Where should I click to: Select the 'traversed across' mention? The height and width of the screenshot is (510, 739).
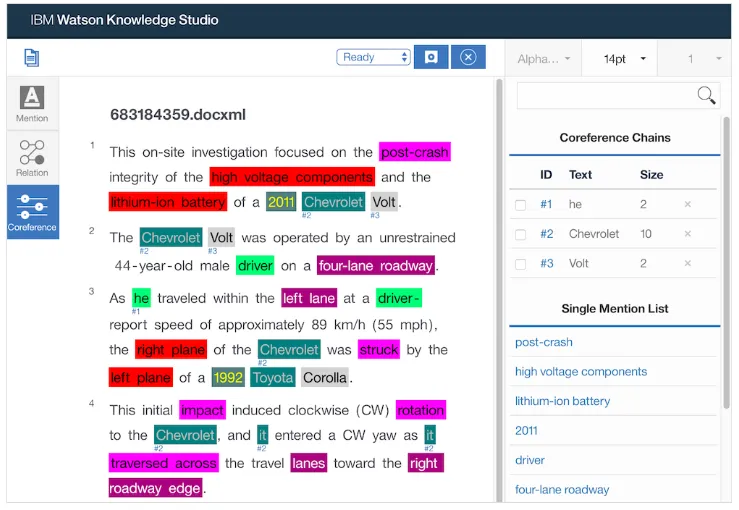164,463
